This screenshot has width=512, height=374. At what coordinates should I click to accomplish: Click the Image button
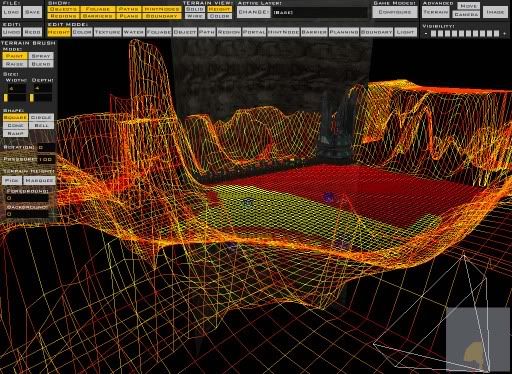pos(495,12)
